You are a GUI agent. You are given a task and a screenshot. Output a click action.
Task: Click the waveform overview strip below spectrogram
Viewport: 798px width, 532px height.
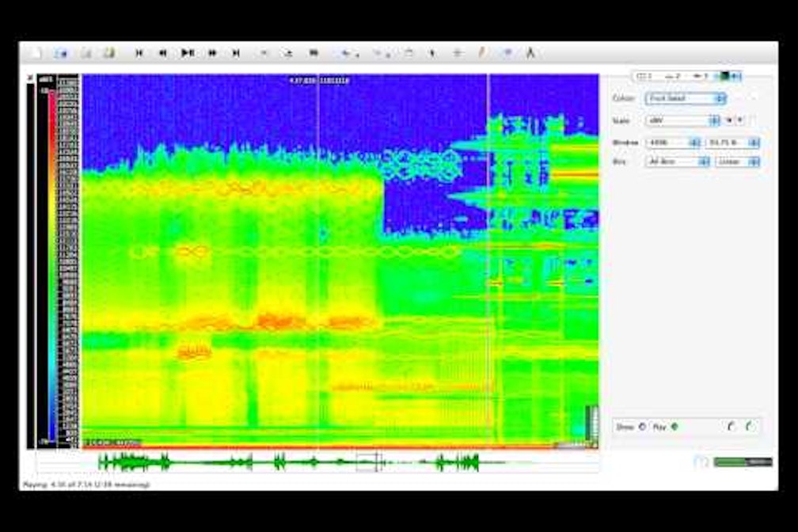317,462
